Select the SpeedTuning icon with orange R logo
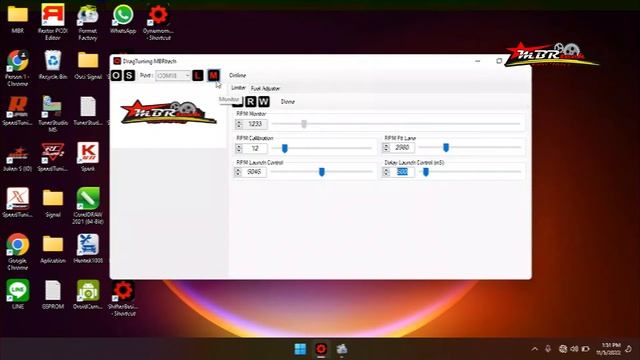640x360 pixels. [18, 111]
